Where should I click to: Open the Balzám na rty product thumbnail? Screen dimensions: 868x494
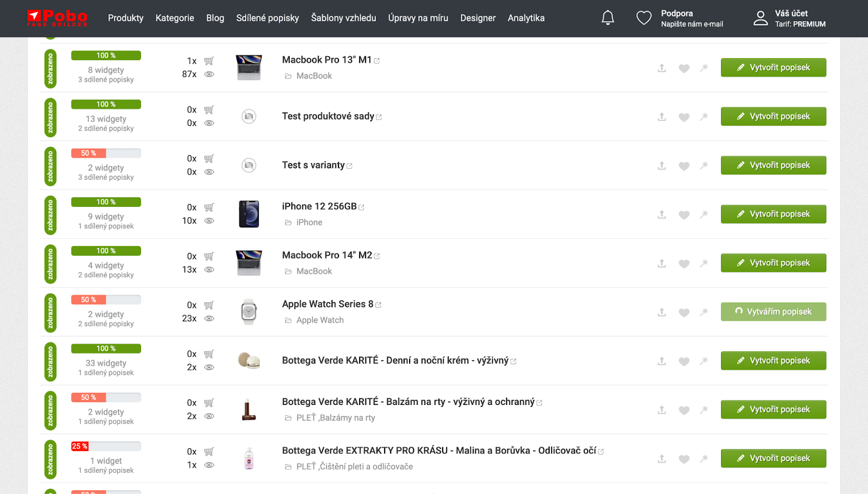point(249,409)
